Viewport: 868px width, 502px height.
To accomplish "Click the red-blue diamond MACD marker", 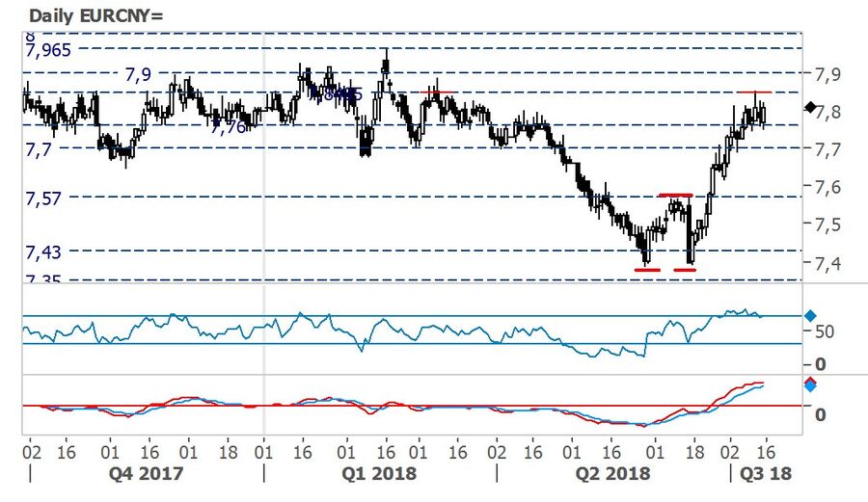I will (810, 384).
